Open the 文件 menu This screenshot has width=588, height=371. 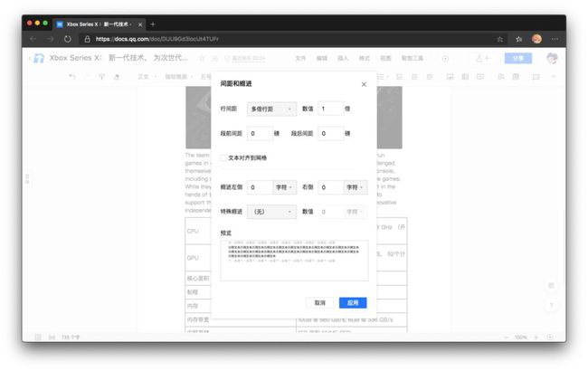[300, 58]
